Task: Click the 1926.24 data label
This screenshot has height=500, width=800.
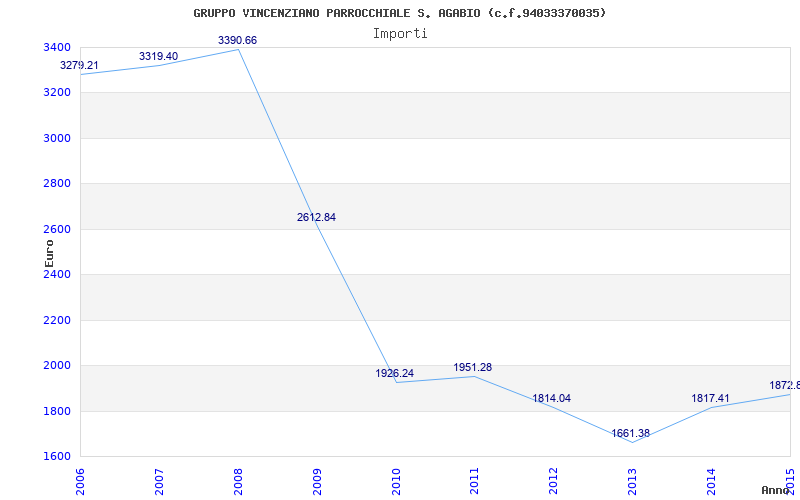Action: pyautogui.click(x=394, y=373)
